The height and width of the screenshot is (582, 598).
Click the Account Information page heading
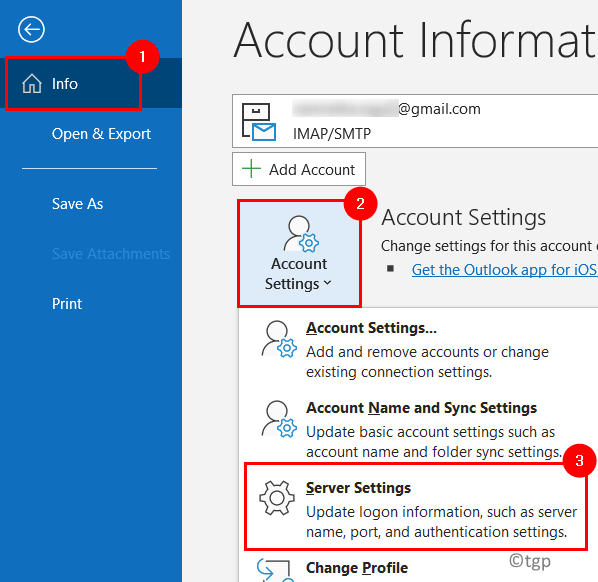[415, 40]
